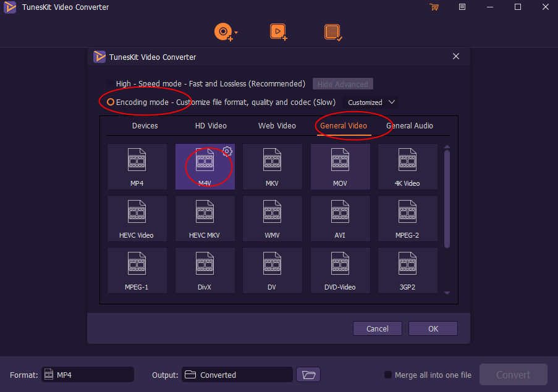Select the MP4 format tile
This screenshot has height=392, width=558.
click(137, 167)
